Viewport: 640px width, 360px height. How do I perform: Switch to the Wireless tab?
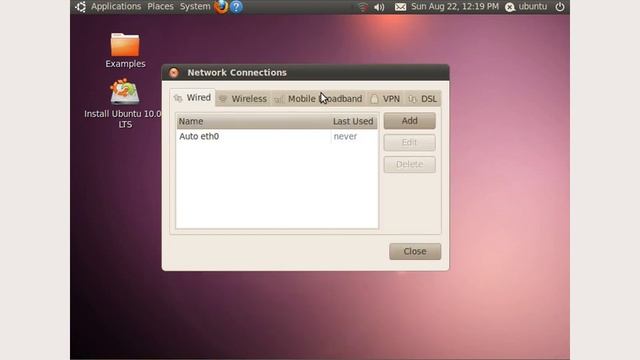tap(243, 99)
